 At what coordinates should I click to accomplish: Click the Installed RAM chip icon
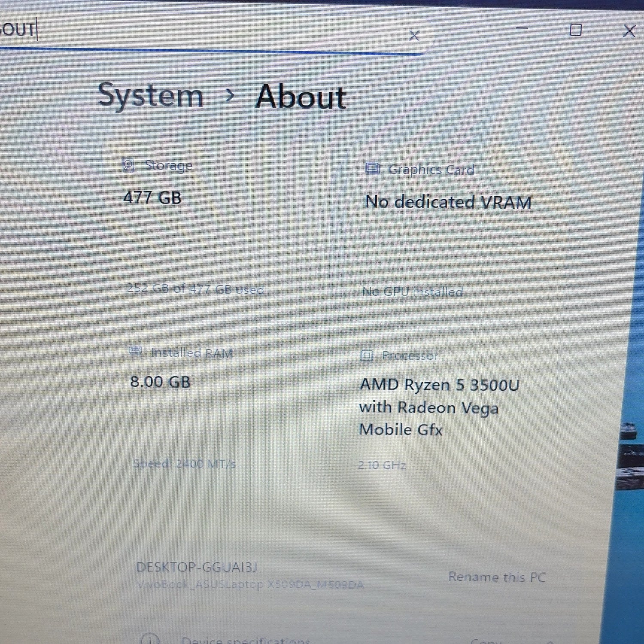tap(135, 352)
